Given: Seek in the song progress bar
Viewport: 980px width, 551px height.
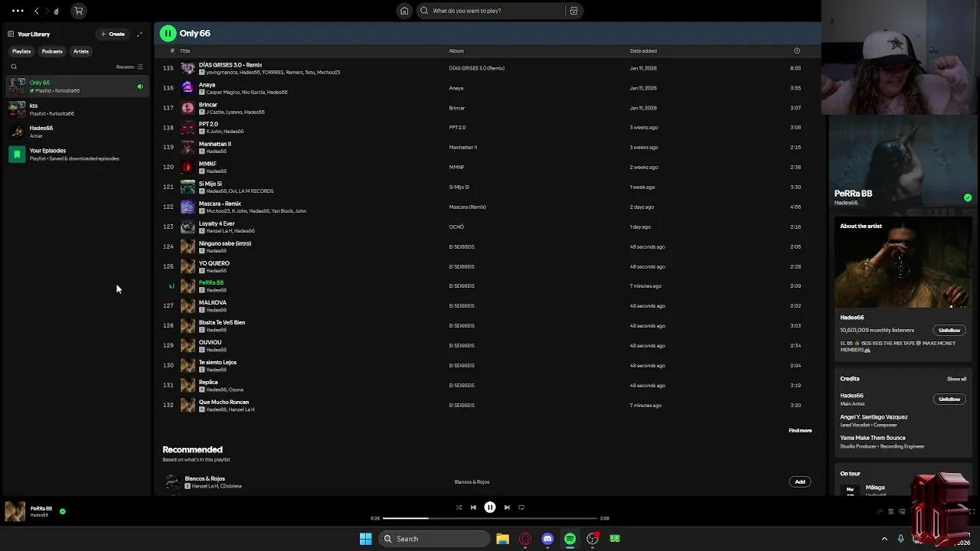Looking at the screenshot, I should click(x=489, y=518).
